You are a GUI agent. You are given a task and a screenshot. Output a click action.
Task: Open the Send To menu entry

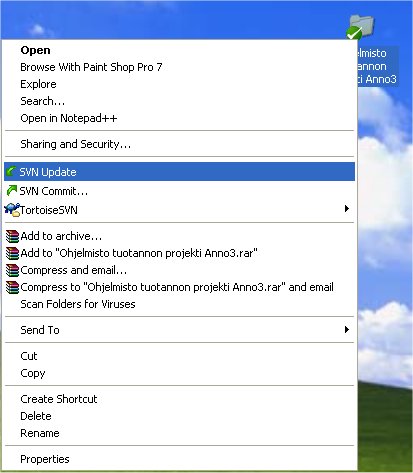tap(179, 330)
